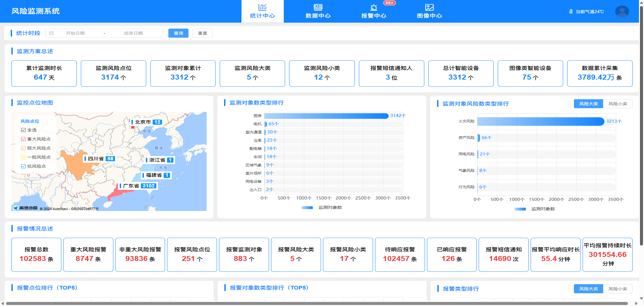Image resolution: width=644 pixels, height=306 pixels.
Task: Click the right arrow of the horizontal scrollbar
Action: [x=636, y=303]
